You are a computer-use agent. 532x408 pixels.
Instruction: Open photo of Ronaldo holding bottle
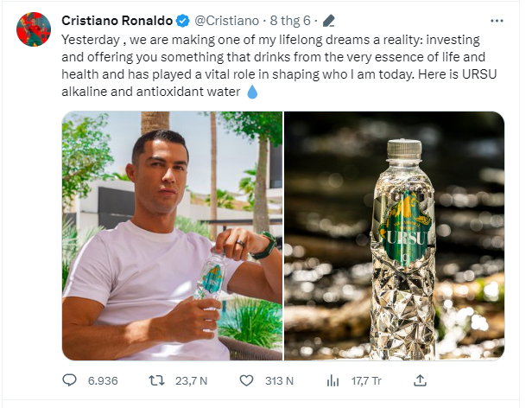172,235
